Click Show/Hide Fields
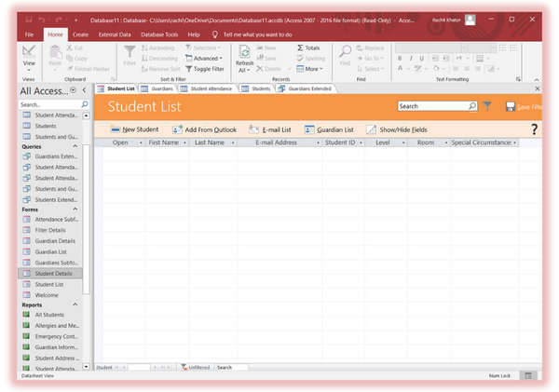 pyautogui.click(x=397, y=129)
